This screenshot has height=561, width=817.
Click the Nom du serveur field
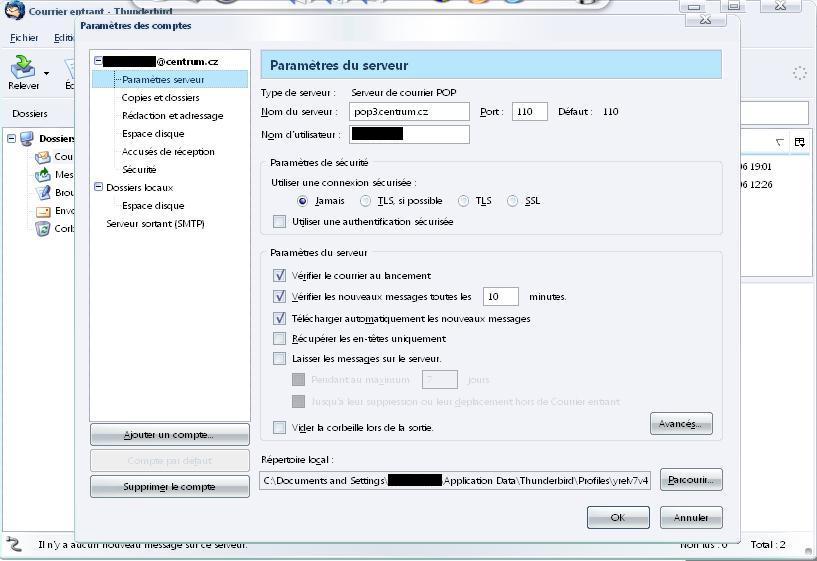[x=410, y=111]
